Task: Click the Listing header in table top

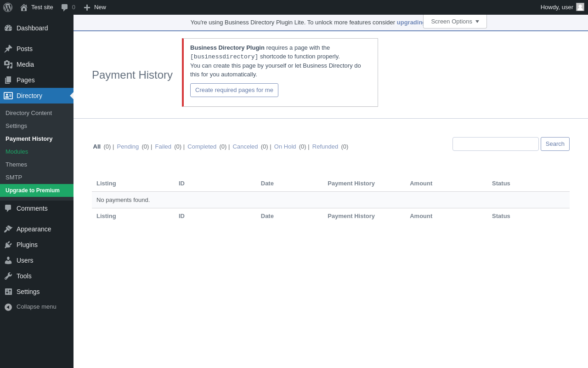Action: [x=106, y=183]
